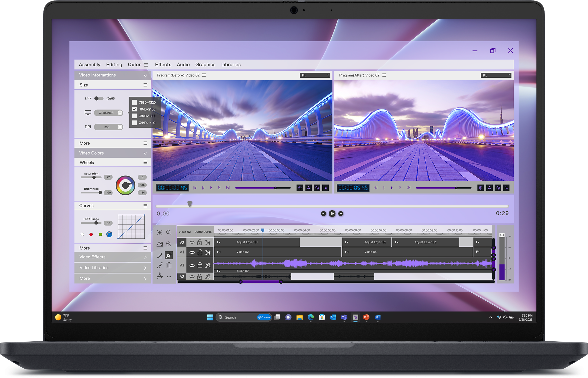Open the wrench tools icon on track V1

tap(208, 252)
